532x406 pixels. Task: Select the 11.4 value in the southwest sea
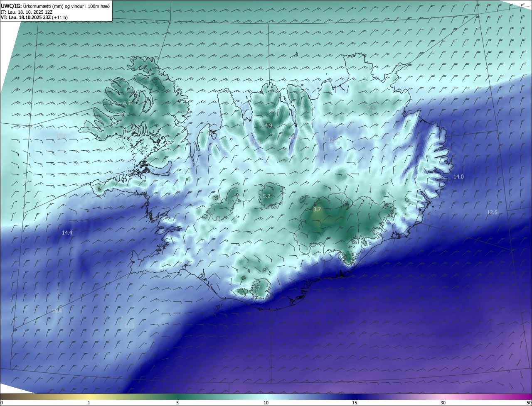(x=57, y=311)
